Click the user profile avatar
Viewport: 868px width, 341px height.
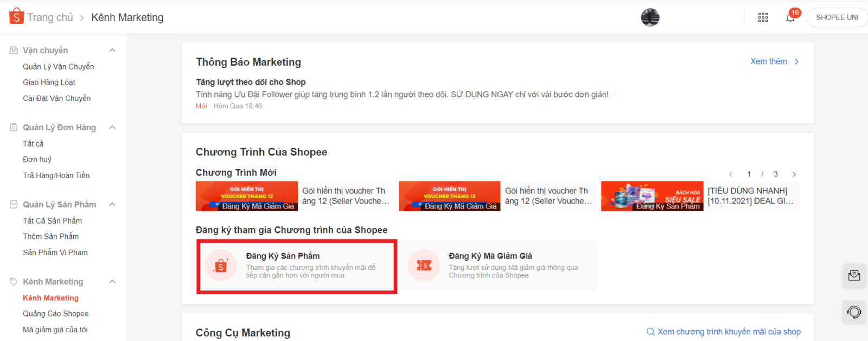pyautogui.click(x=650, y=17)
